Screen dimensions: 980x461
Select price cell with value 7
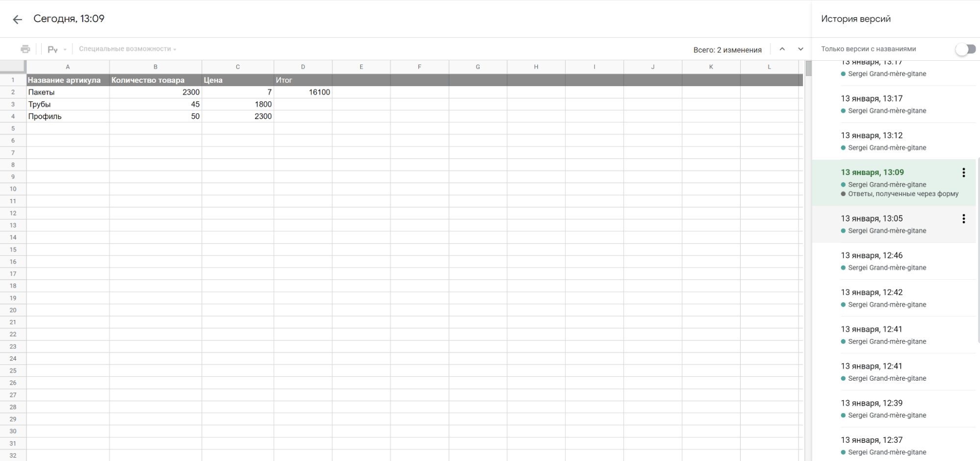tap(238, 92)
